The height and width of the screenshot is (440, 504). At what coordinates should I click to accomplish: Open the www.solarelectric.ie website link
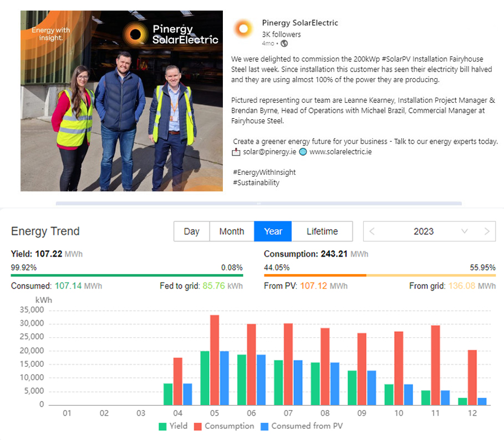(340, 152)
